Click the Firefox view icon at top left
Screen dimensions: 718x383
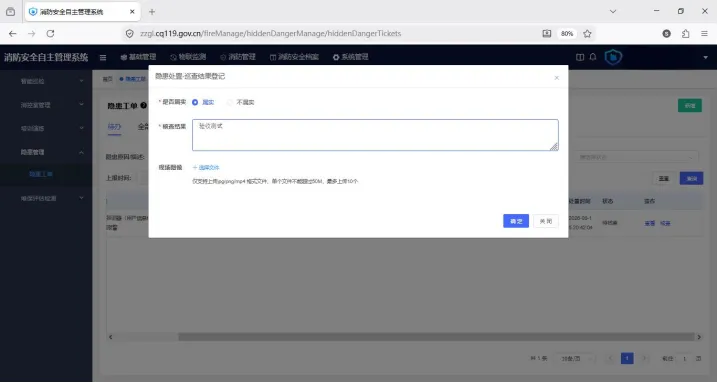(x=11, y=12)
